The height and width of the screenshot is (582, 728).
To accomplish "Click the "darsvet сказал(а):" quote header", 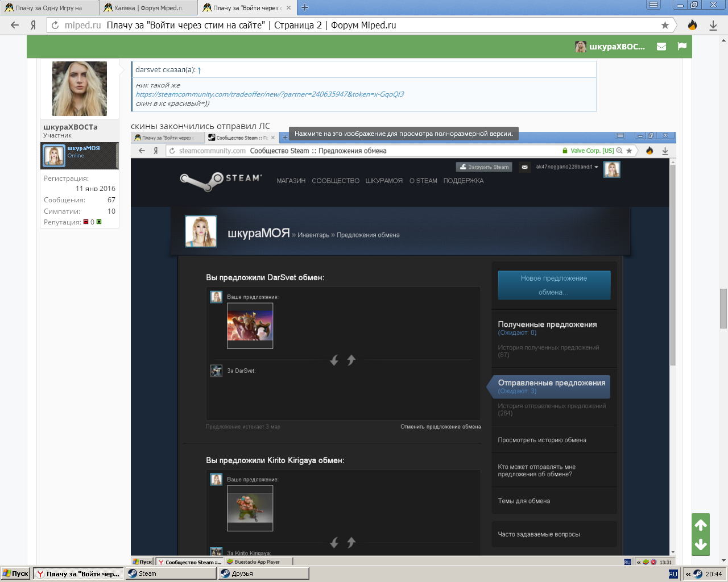I will tap(165, 70).
